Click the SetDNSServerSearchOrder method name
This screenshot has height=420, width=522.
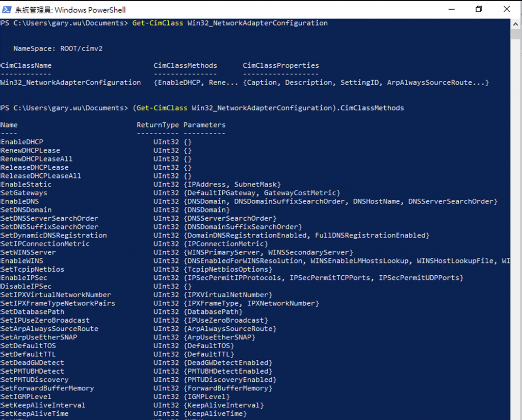pos(49,218)
